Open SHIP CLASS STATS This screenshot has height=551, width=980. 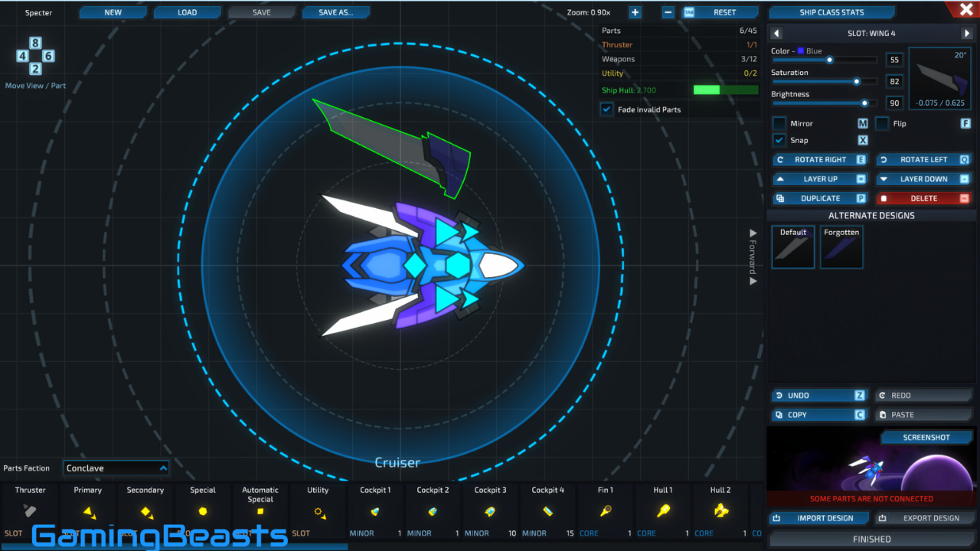(x=832, y=12)
